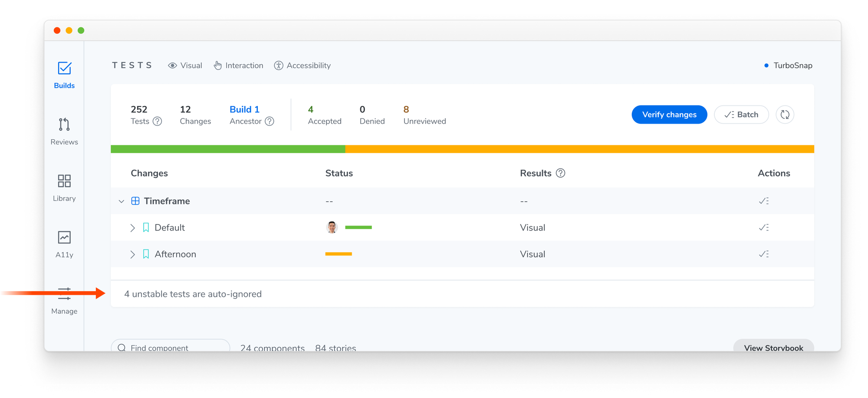Click the '24 components' count
This screenshot has height=398, width=868.
[x=273, y=347]
